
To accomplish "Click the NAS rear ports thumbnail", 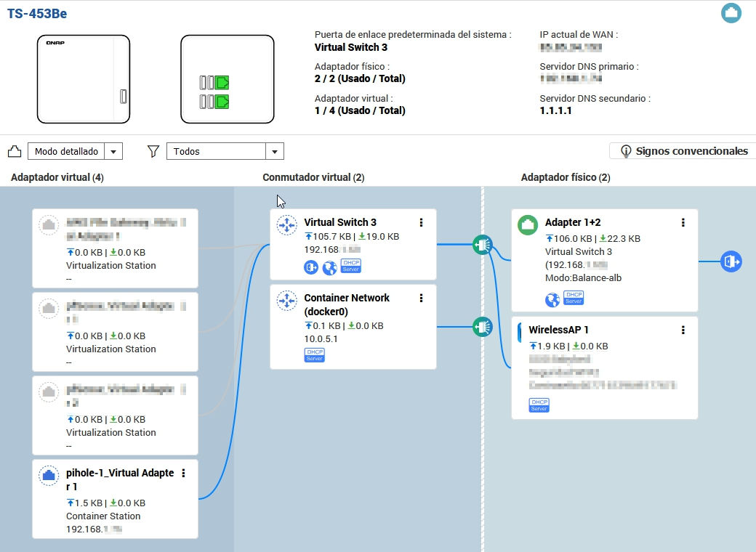I will (227, 80).
